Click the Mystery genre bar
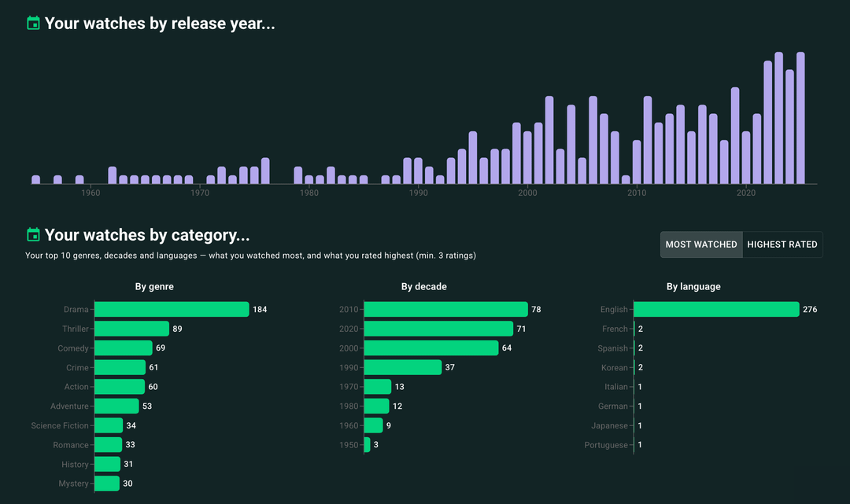 pos(107,484)
